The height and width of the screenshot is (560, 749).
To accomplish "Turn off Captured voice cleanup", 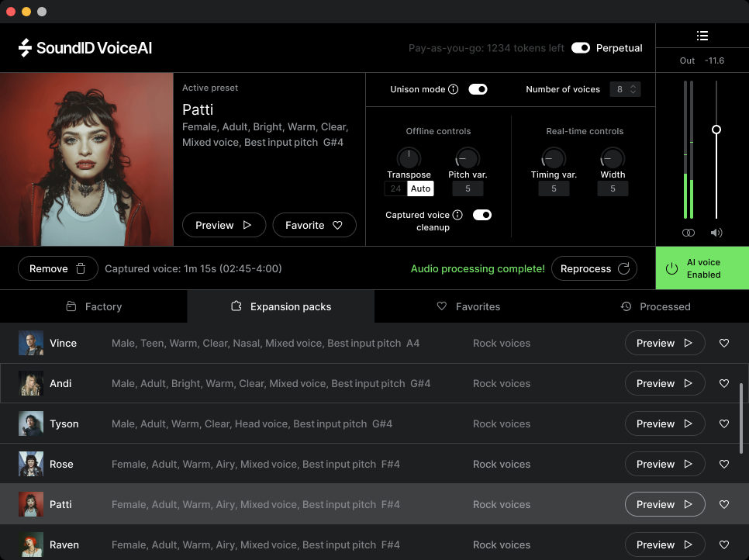I will pyautogui.click(x=481, y=215).
